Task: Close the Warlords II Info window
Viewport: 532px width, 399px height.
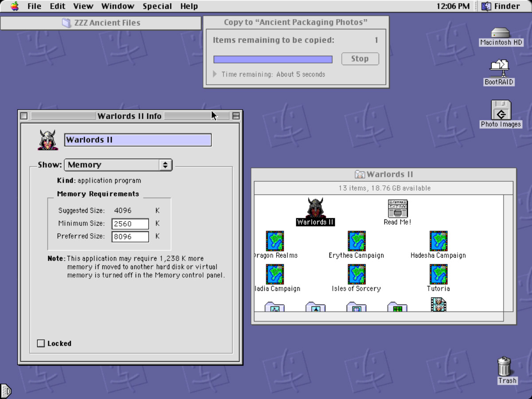Action: click(24, 116)
